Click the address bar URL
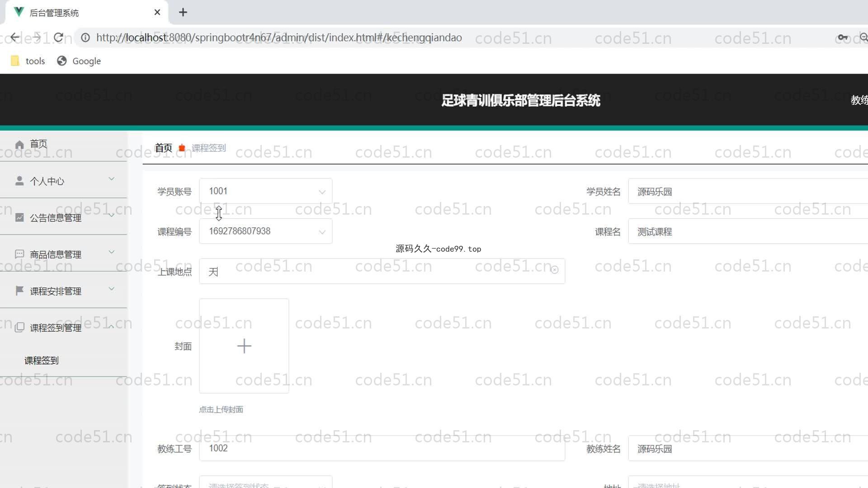 click(279, 38)
